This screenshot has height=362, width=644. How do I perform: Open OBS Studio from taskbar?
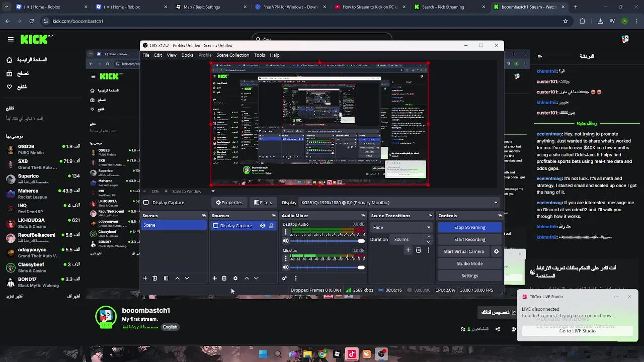[381, 354]
